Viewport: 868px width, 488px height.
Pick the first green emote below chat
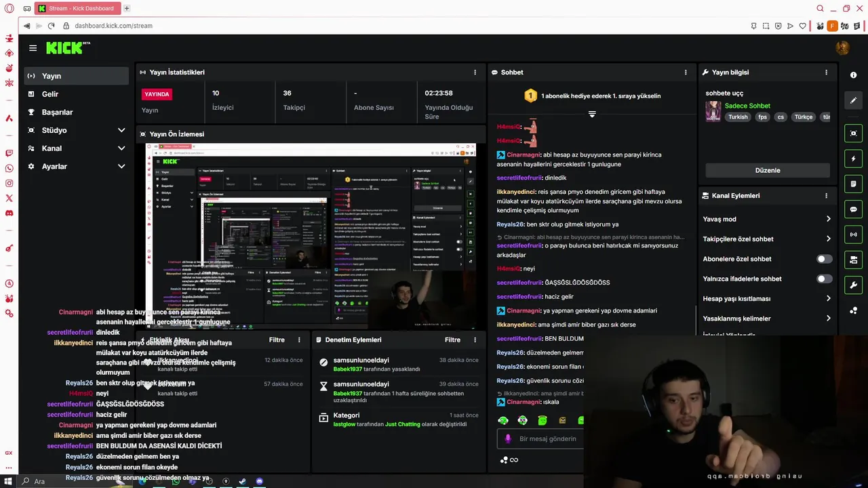[x=503, y=420]
